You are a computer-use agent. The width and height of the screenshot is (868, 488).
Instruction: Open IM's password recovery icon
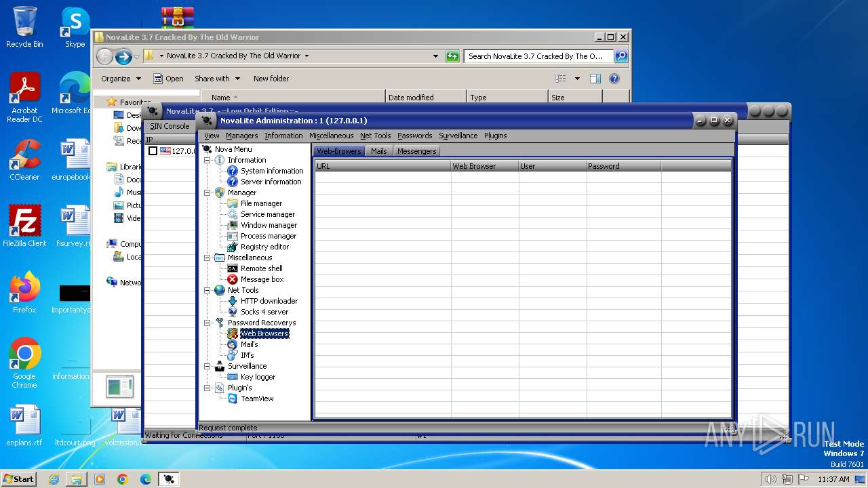233,355
